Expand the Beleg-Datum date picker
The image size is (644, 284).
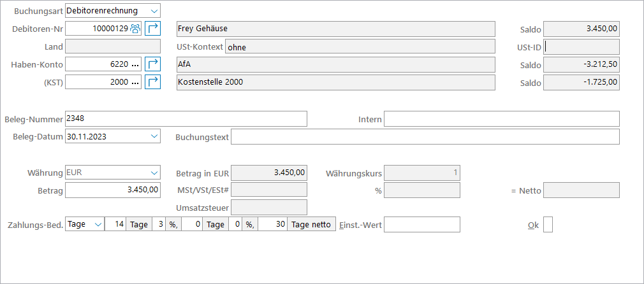154,136
